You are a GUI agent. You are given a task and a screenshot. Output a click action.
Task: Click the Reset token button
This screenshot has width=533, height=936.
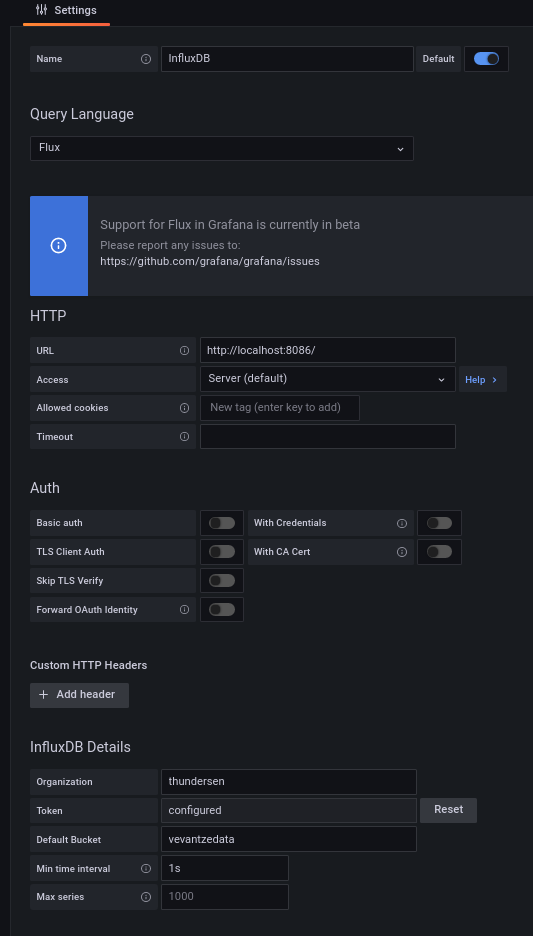coord(448,810)
